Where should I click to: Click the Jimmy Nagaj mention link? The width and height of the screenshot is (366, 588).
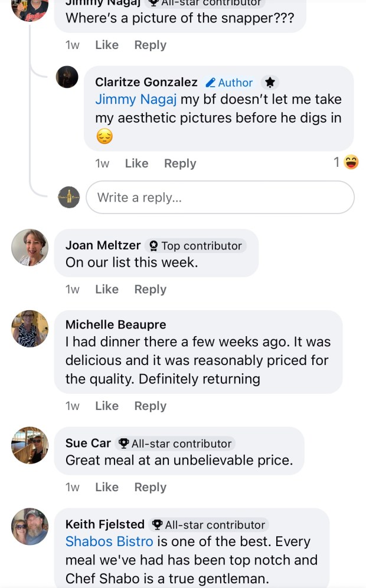136,99
